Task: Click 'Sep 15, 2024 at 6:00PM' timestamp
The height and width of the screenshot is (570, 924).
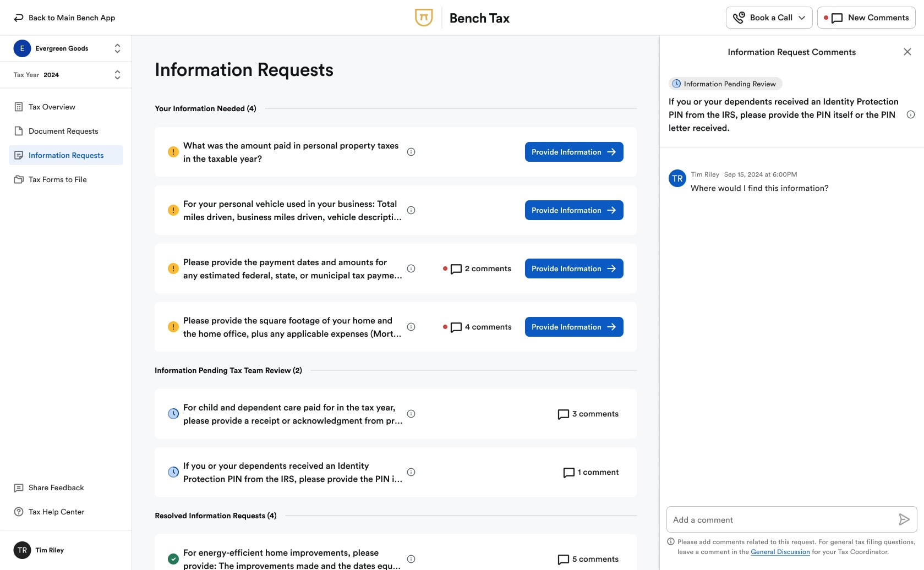Action: [x=761, y=174]
